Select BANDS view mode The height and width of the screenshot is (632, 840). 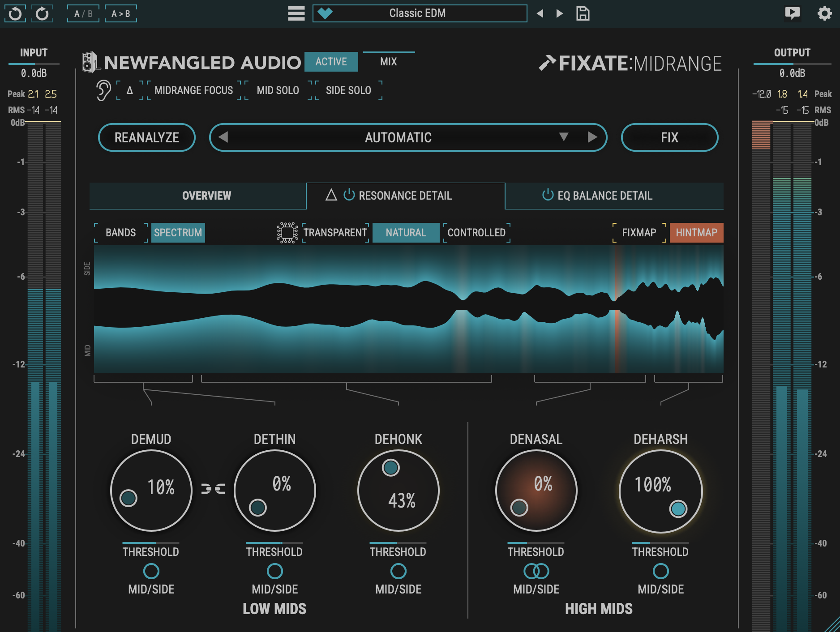click(121, 233)
